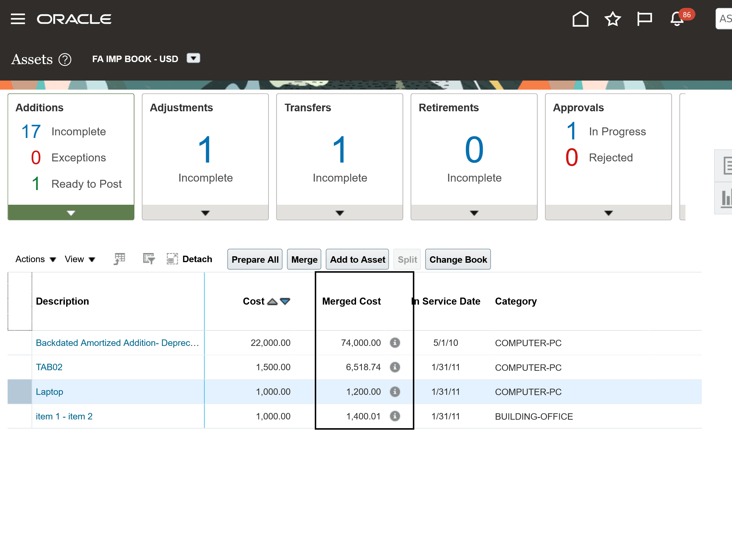Open the Actions menu
The image size is (732, 560).
[36, 259]
